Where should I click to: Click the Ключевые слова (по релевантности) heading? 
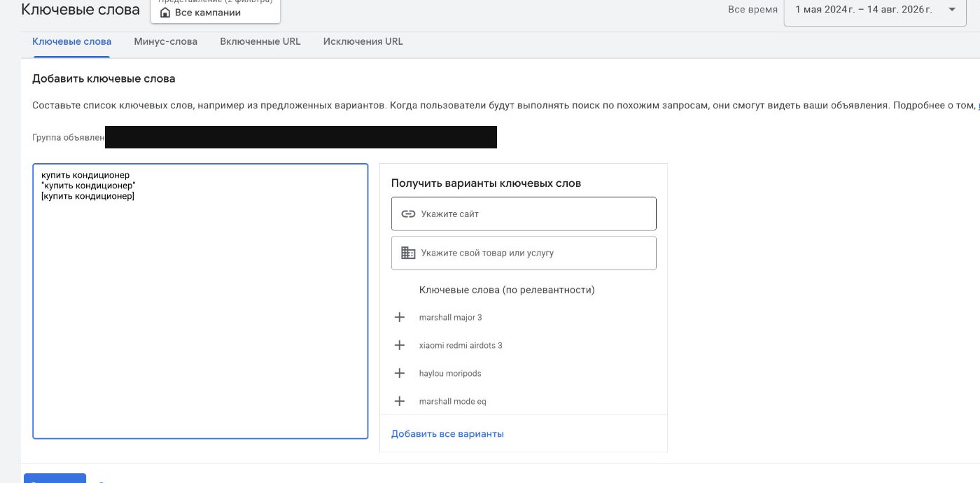tap(507, 290)
